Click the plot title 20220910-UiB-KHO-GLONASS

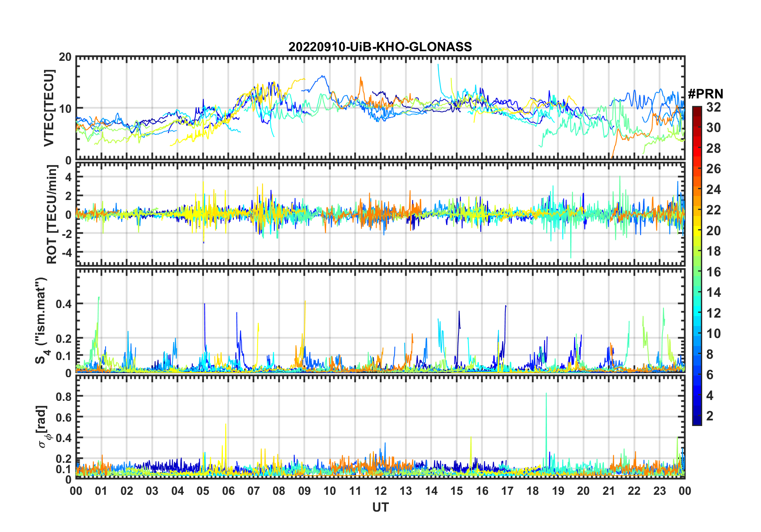[380, 47]
